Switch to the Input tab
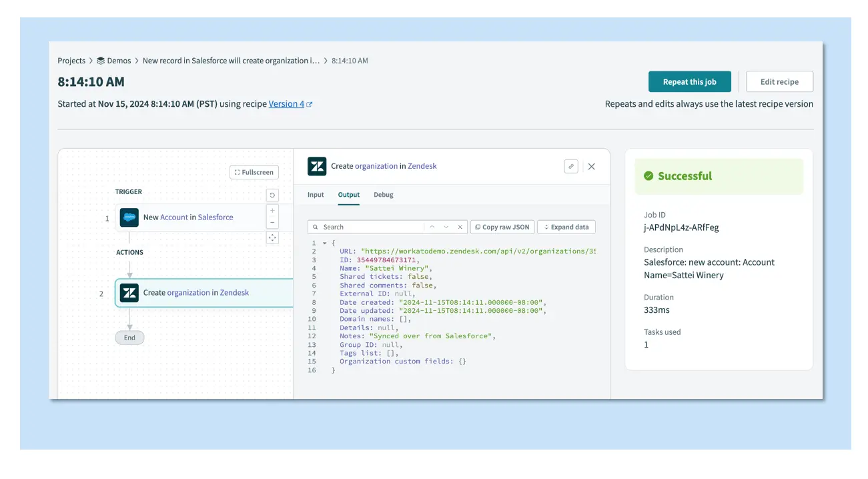This screenshot has height=479, width=868. (x=315, y=194)
